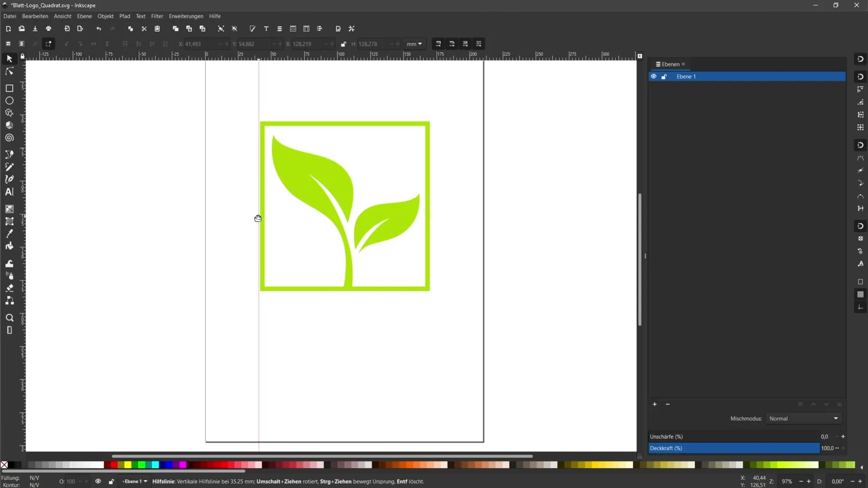Select the Bezier/Pen tool
The image size is (868, 488).
pos(9,179)
